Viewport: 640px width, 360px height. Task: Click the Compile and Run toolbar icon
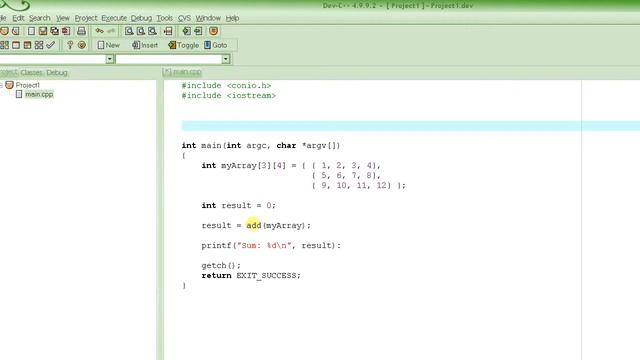click(x=27, y=45)
